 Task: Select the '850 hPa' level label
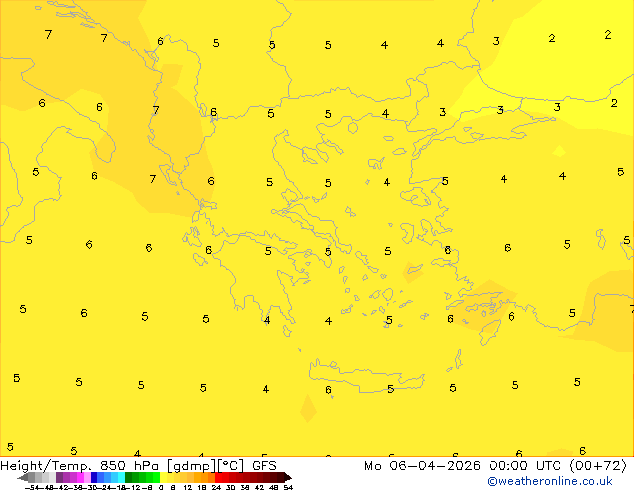pyautogui.click(x=129, y=466)
